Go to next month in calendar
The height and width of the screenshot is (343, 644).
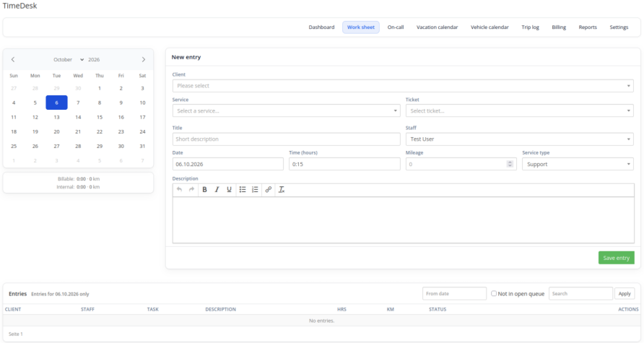pyautogui.click(x=144, y=59)
